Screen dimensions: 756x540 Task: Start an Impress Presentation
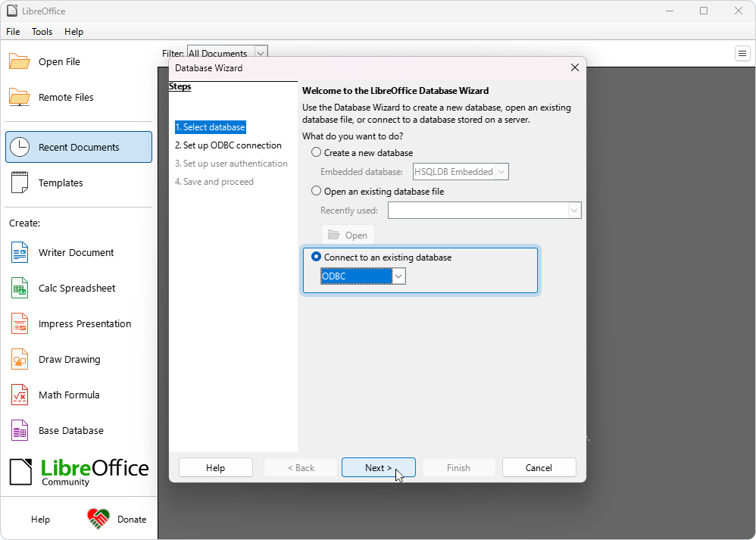pos(86,323)
